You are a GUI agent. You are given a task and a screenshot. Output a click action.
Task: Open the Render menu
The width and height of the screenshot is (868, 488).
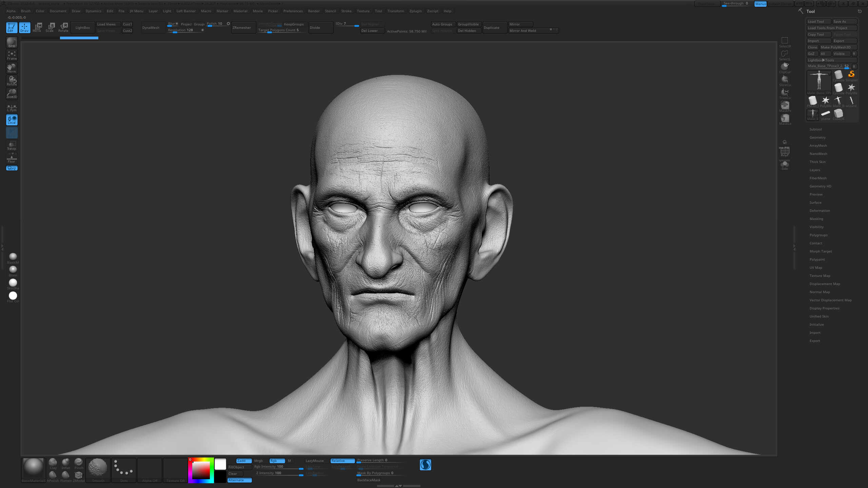pyautogui.click(x=314, y=11)
